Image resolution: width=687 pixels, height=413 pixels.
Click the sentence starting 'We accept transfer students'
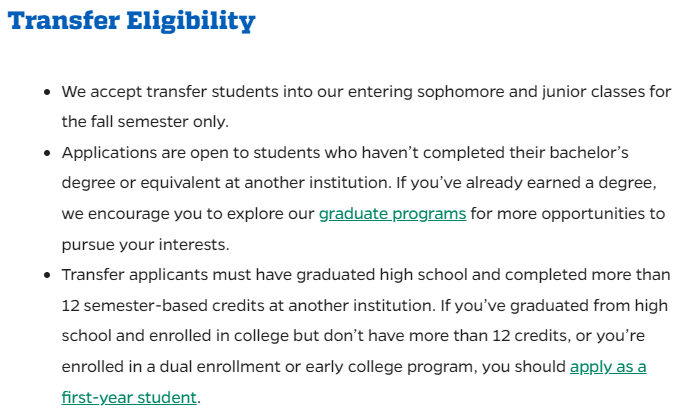[366, 92]
